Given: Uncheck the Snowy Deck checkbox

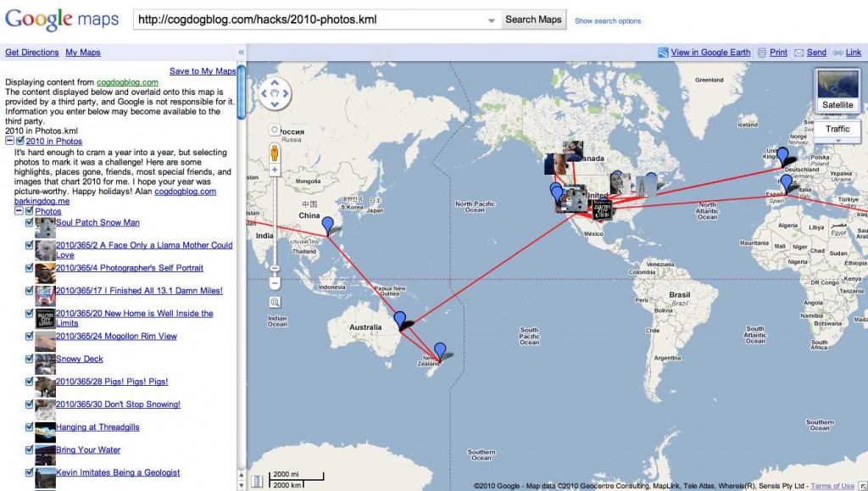Looking at the screenshot, I should (x=30, y=359).
